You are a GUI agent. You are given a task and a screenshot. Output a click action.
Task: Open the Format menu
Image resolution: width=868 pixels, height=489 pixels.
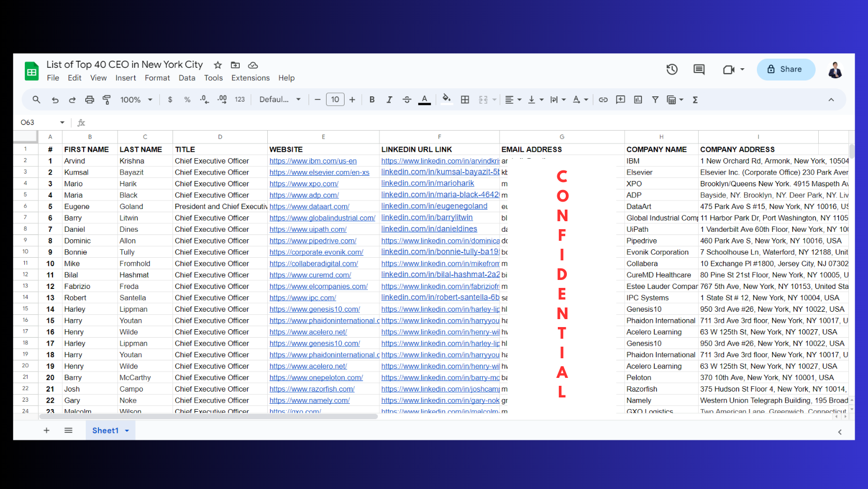coord(157,78)
